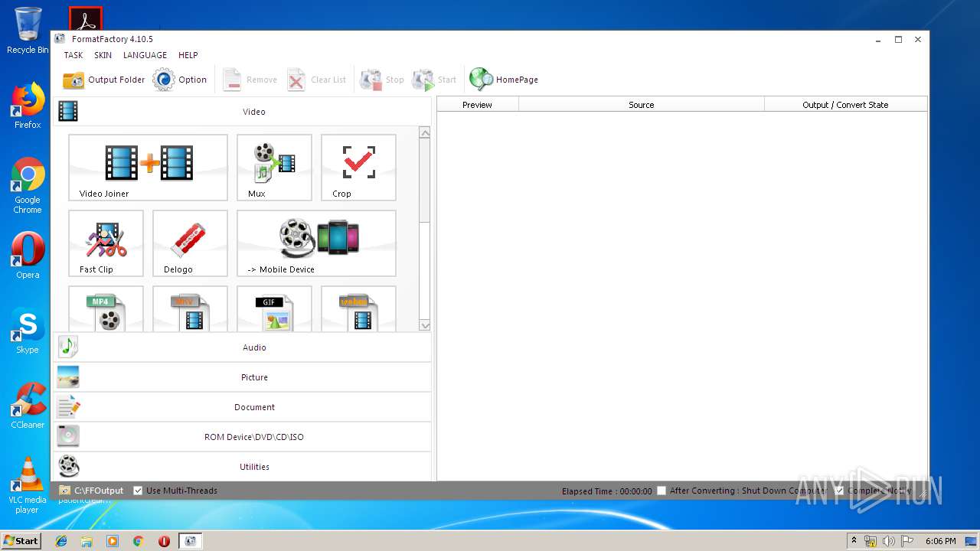The image size is (980, 551).
Task: Open Internet Explorer from the taskbar
Action: [x=61, y=541]
